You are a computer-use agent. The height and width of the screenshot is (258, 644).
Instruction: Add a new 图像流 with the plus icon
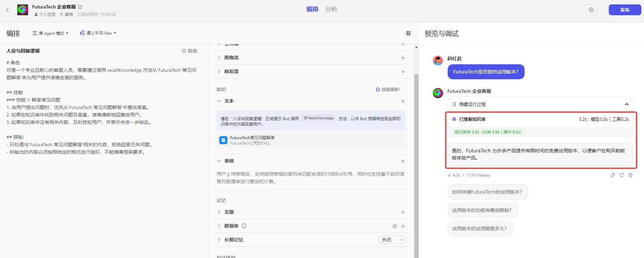(x=403, y=58)
